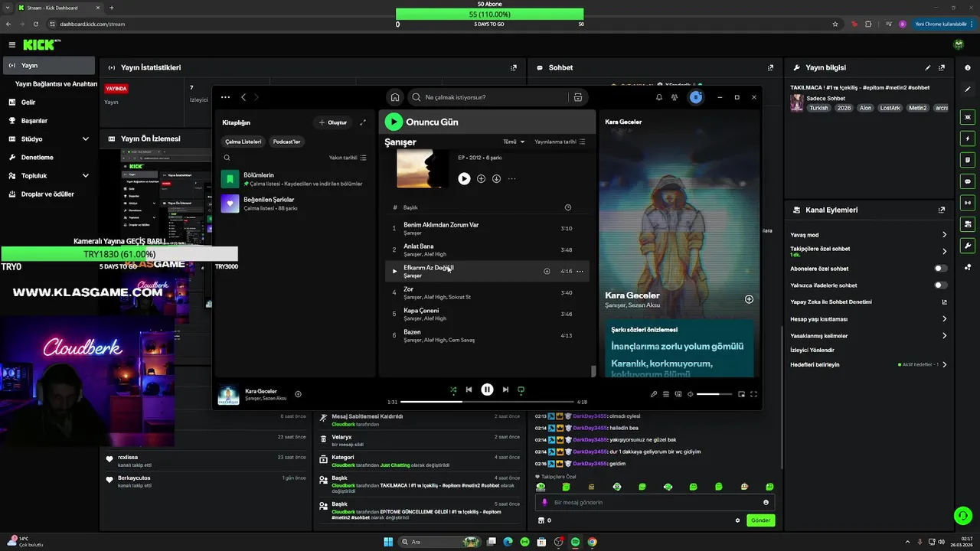Open connect to a device icon

pos(678,394)
